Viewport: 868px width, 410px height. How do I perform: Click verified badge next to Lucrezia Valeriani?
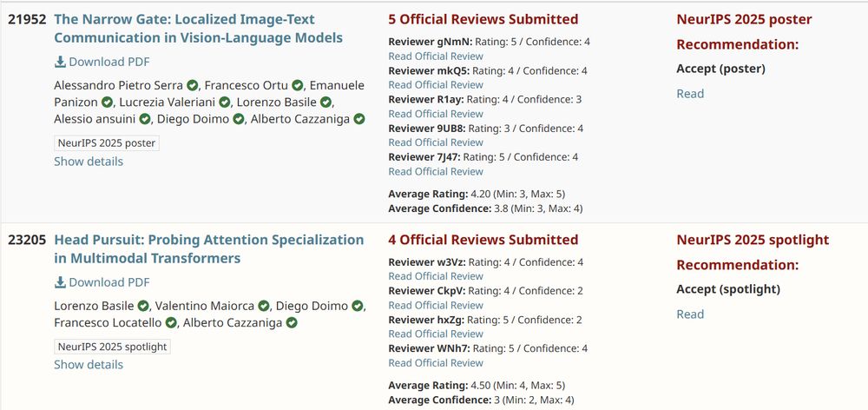point(226,102)
